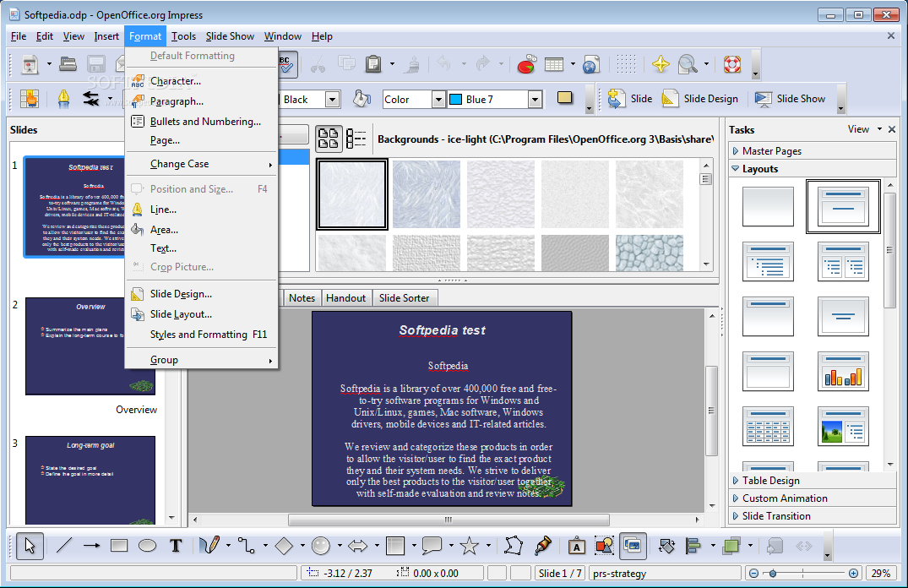Pick the Line drawing tool
The height and width of the screenshot is (588, 908).
pyautogui.click(x=63, y=546)
